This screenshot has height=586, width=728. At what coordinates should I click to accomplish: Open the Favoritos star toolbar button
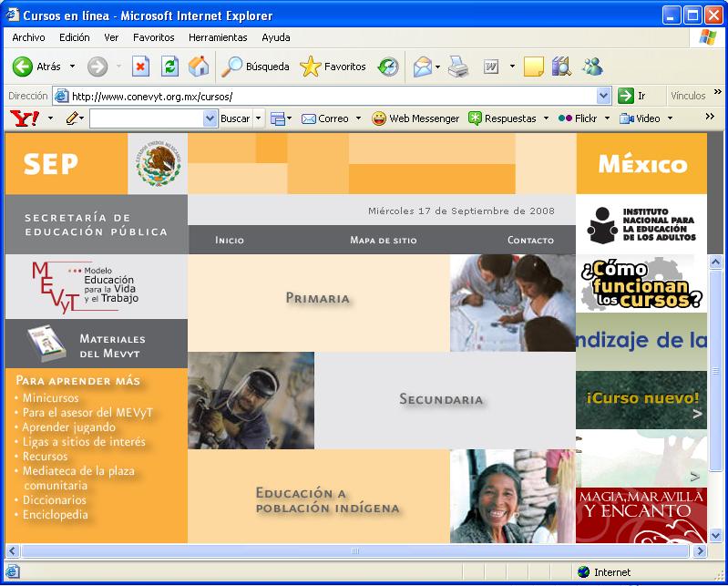click(x=333, y=67)
